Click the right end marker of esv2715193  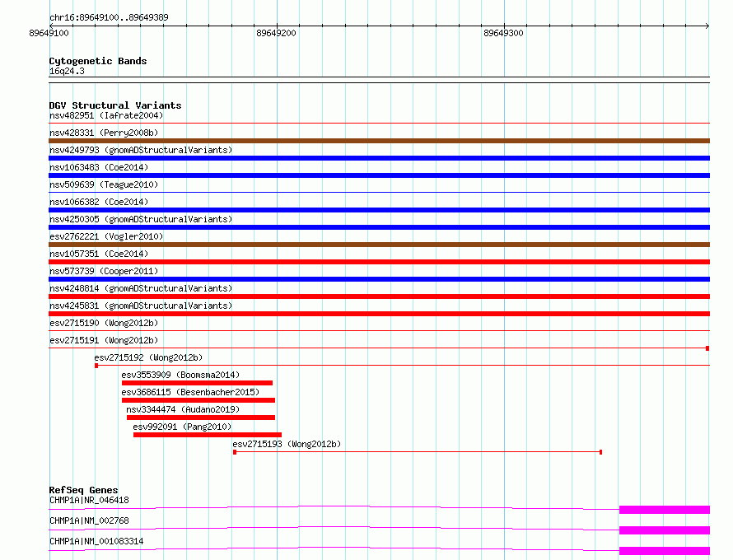(x=600, y=452)
